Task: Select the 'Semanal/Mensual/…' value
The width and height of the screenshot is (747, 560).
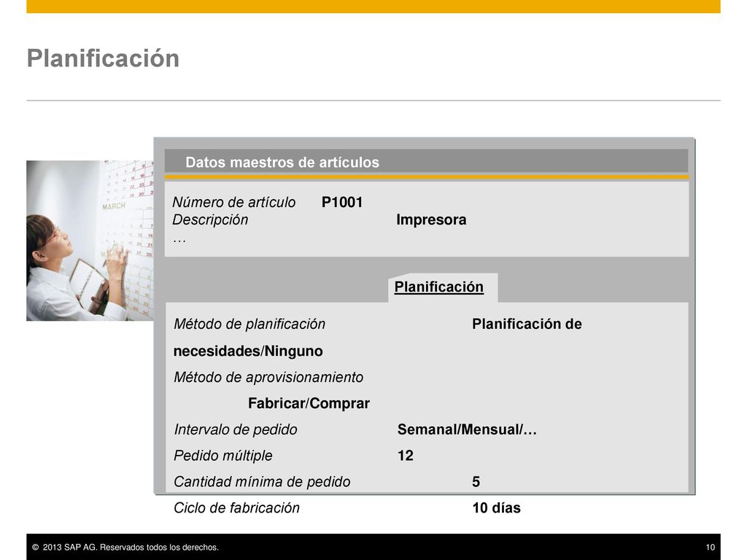Action: 468,429
